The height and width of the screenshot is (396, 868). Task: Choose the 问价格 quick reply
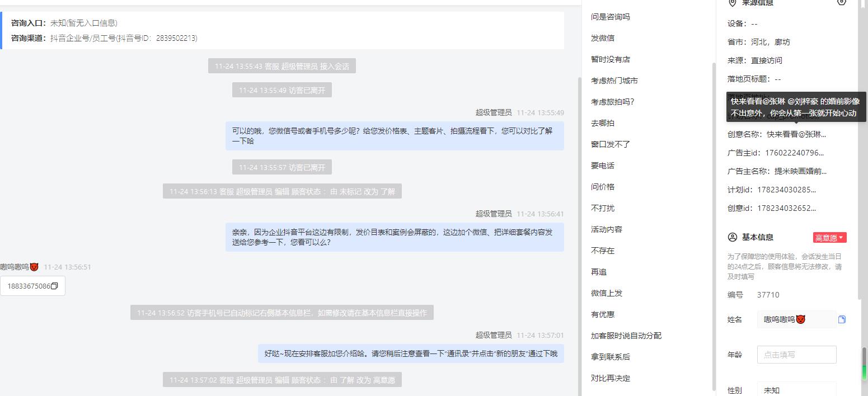pyautogui.click(x=603, y=187)
